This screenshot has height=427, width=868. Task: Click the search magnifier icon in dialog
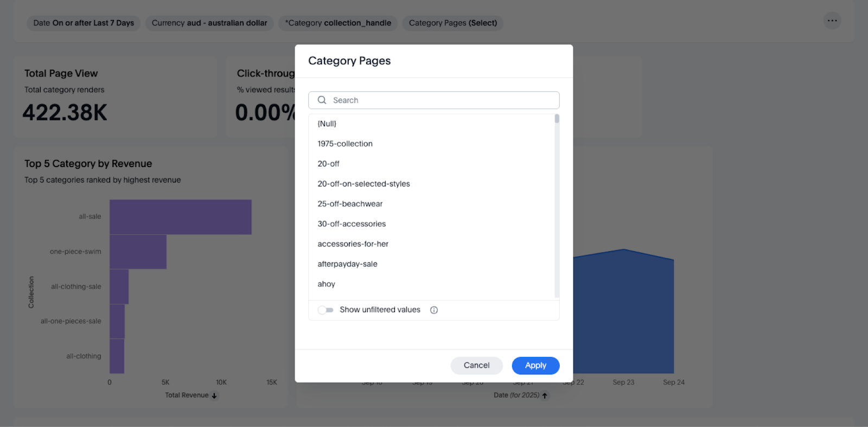pyautogui.click(x=322, y=100)
